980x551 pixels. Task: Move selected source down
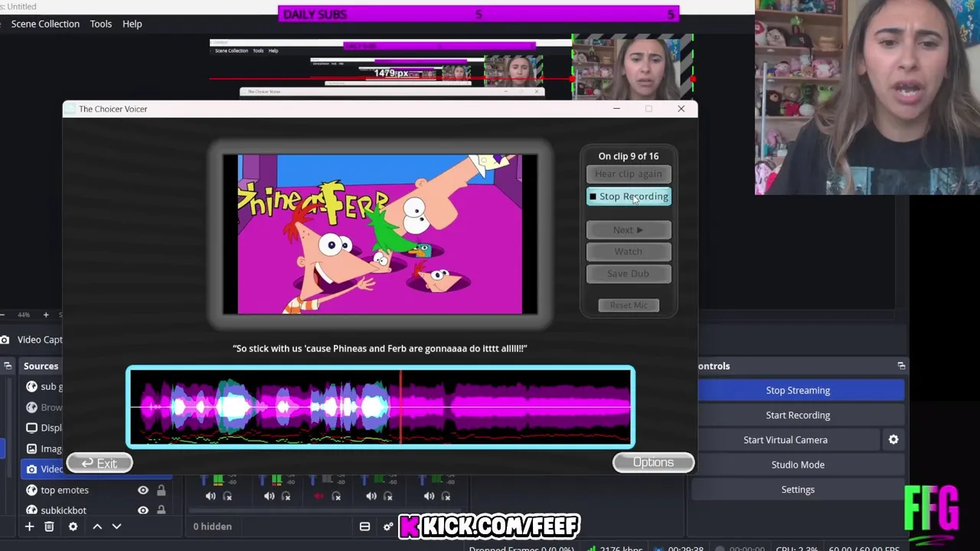pyautogui.click(x=116, y=527)
